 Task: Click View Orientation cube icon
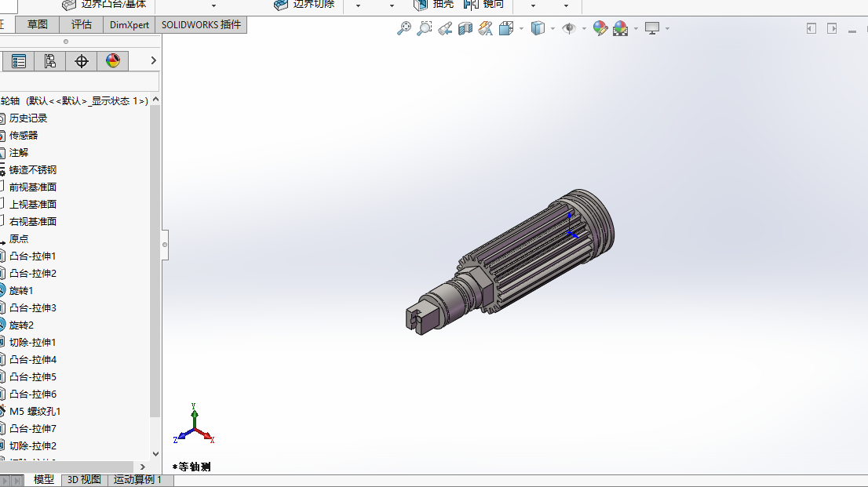[x=506, y=28]
